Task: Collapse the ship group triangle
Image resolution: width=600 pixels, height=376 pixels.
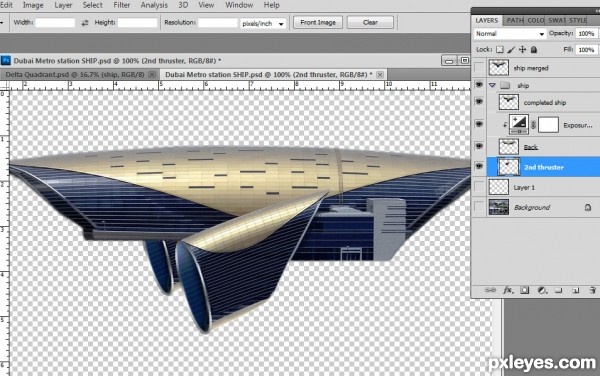Action: (492, 85)
